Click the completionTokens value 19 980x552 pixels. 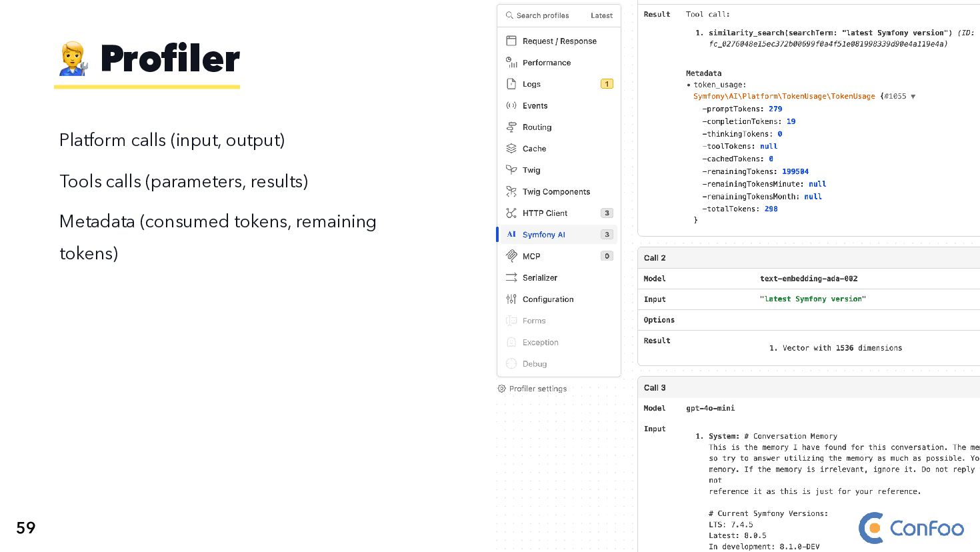(791, 121)
